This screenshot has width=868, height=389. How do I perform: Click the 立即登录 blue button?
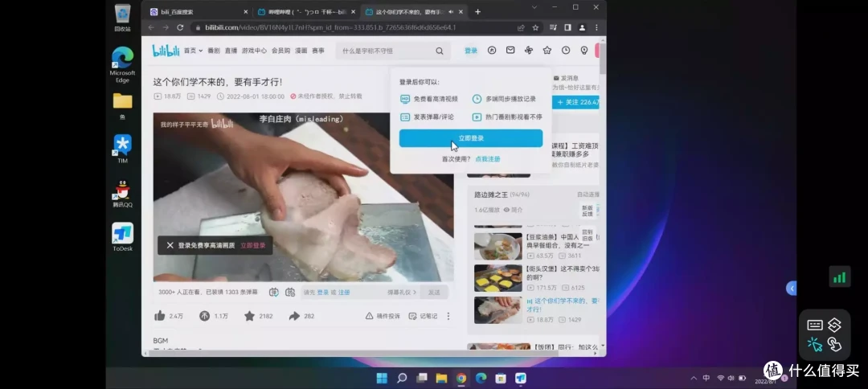[470, 138]
